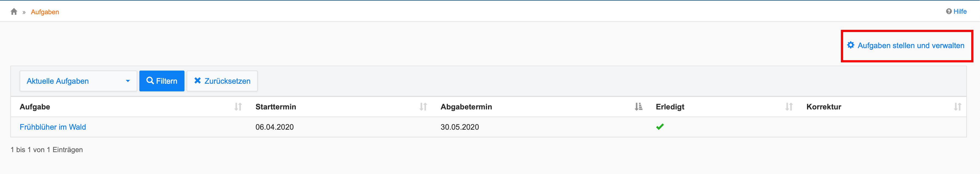Viewport: 980px width, 174px height.
Task: Open the Hilfe link
Action: 960,11
